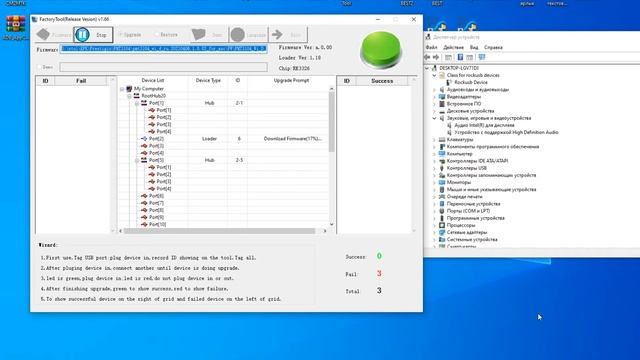640x360 pixels.
Task: Click scan hardware monitor icon in Device Manager
Action: coord(482,57)
